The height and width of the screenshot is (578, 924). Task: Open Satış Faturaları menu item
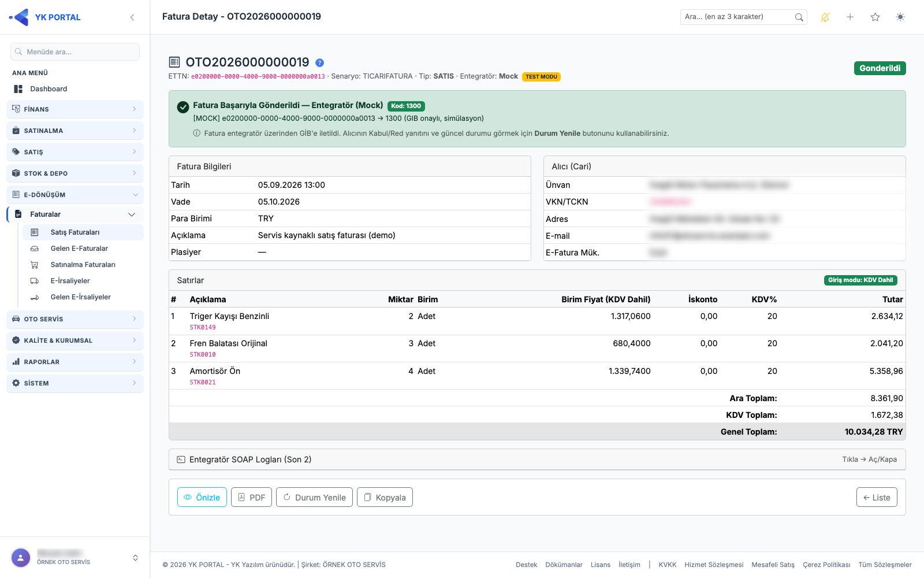click(83, 232)
